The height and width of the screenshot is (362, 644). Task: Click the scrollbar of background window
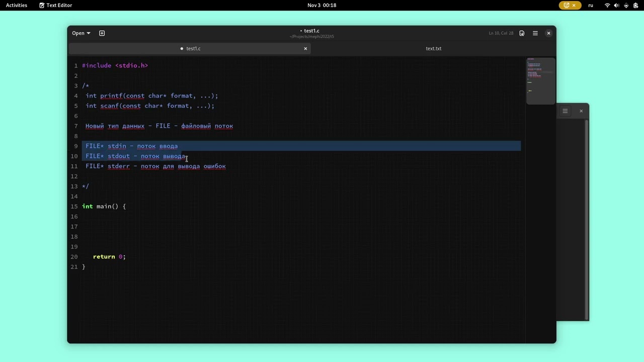(587, 220)
